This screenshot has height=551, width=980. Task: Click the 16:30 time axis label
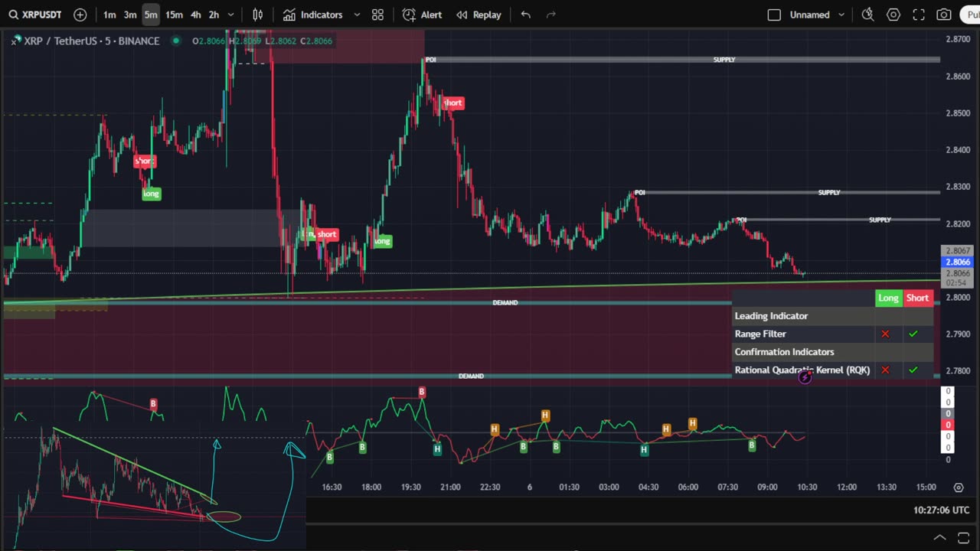pyautogui.click(x=332, y=487)
